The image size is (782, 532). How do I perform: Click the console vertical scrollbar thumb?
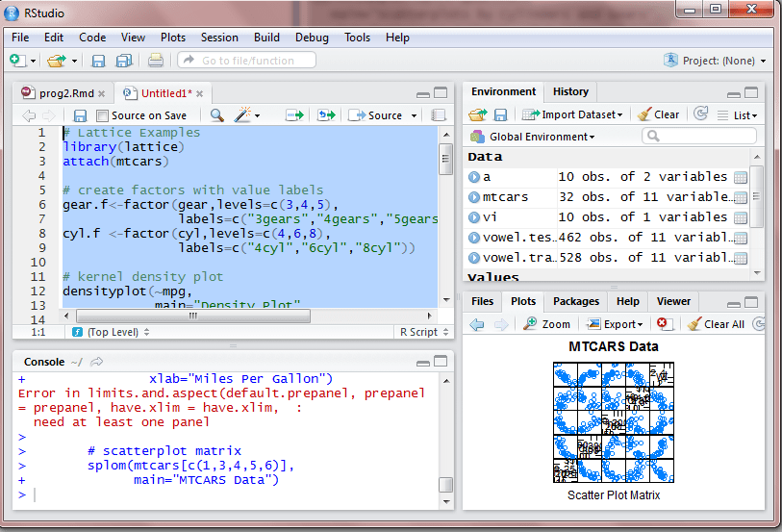tap(446, 485)
